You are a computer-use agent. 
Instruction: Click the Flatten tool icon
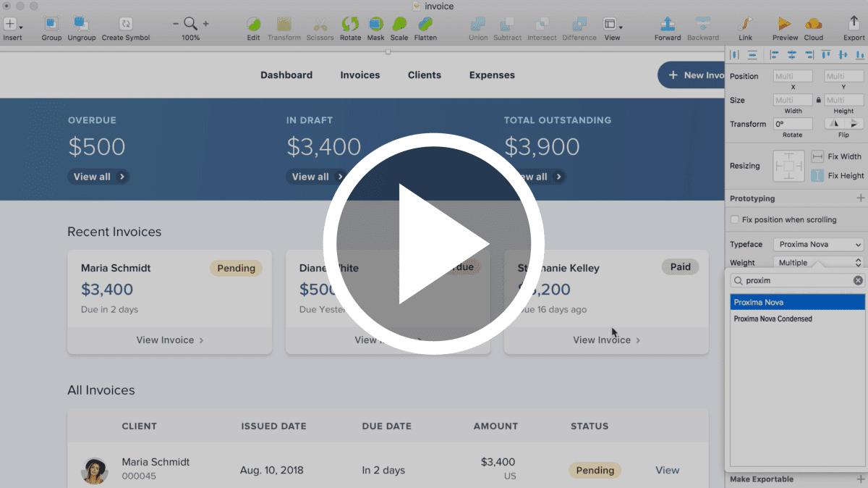coord(425,24)
